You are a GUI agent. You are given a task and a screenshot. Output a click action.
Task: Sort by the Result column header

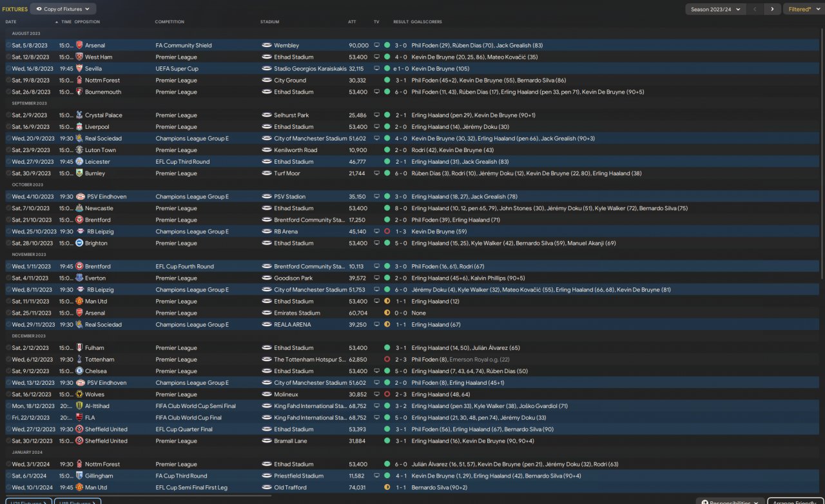coord(401,22)
